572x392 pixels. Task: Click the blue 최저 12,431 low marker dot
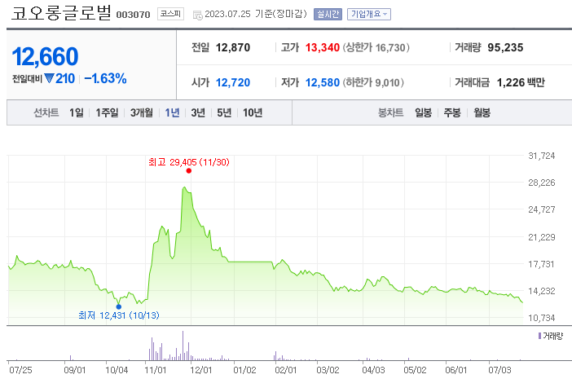click(x=119, y=306)
